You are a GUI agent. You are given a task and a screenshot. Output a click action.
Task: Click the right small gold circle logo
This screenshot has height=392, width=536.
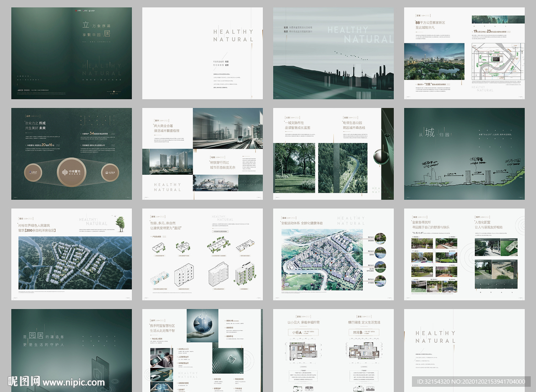[x=110, y=173]
